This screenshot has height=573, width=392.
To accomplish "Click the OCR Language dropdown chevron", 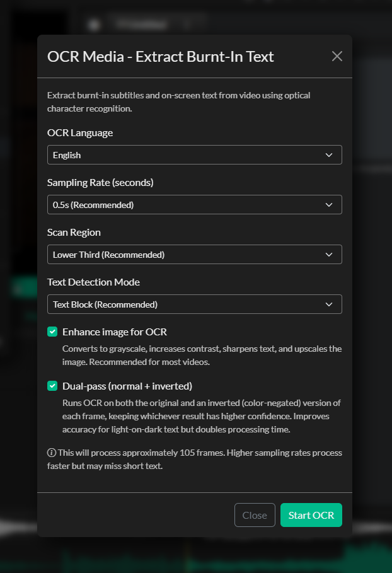I will [329, 154].
